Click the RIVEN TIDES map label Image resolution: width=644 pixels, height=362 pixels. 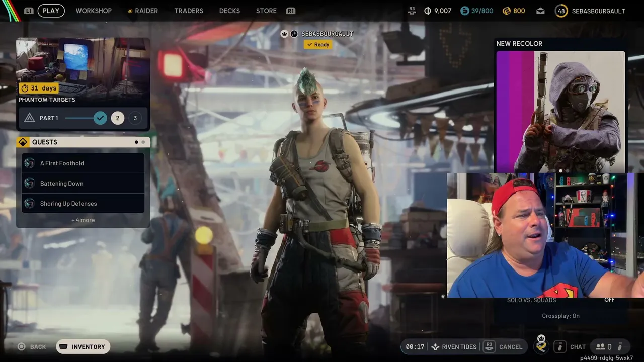tap(459, 347)
